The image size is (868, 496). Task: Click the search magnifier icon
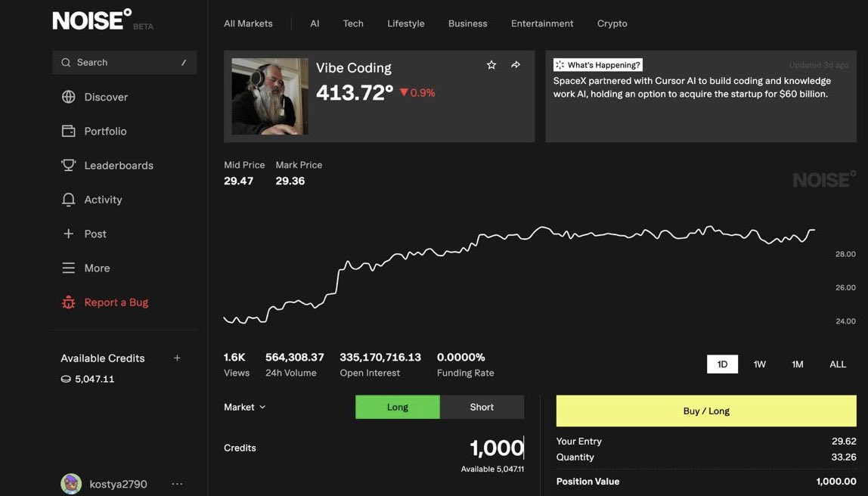click(x=66, y=63)
